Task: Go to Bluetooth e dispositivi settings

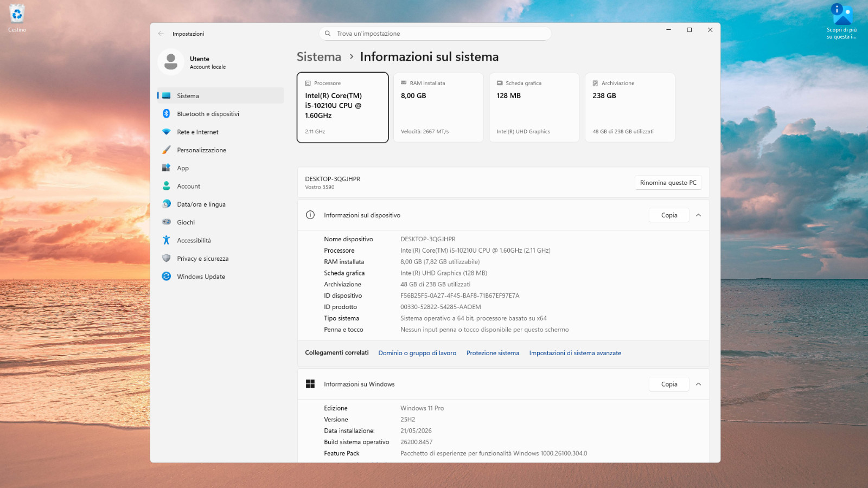Action: (x=221, y=114)
